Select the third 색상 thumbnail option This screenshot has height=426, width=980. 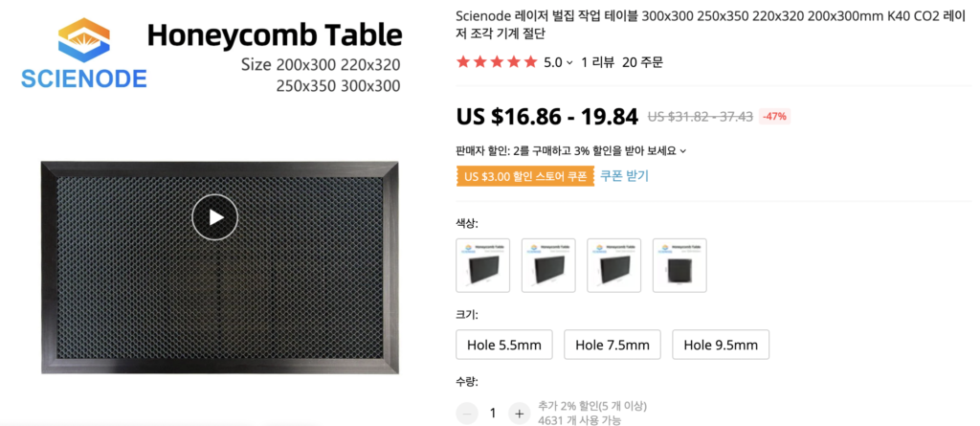point(613,265)
